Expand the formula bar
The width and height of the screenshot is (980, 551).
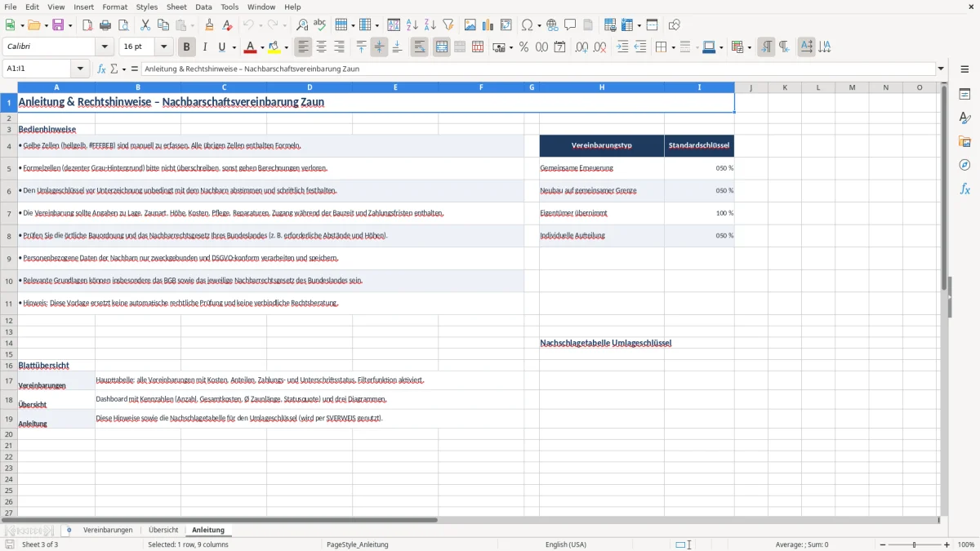[x=941, y=69]
